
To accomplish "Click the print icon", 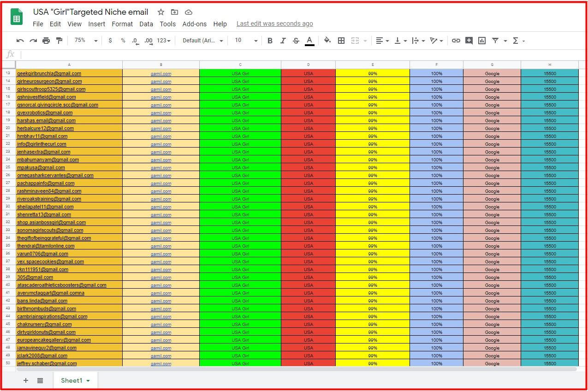I will (x=46, y=41).
